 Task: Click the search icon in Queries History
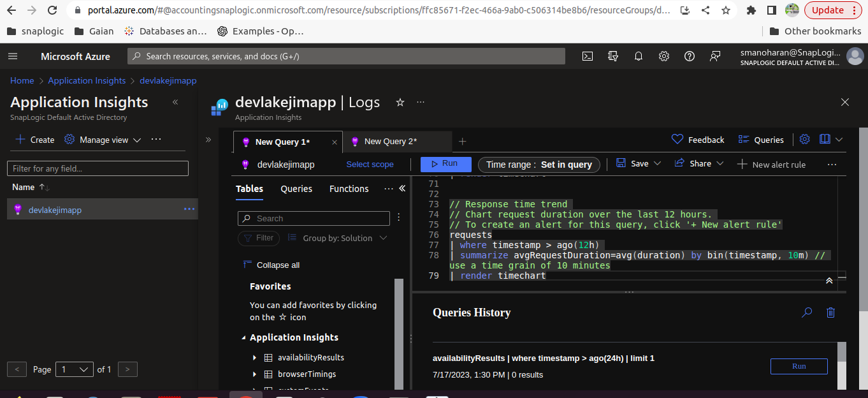807,313
